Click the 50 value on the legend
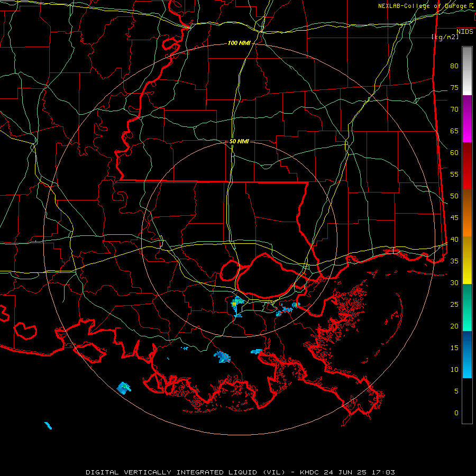The height and width of the screenshot is (476, 476). 454,196
